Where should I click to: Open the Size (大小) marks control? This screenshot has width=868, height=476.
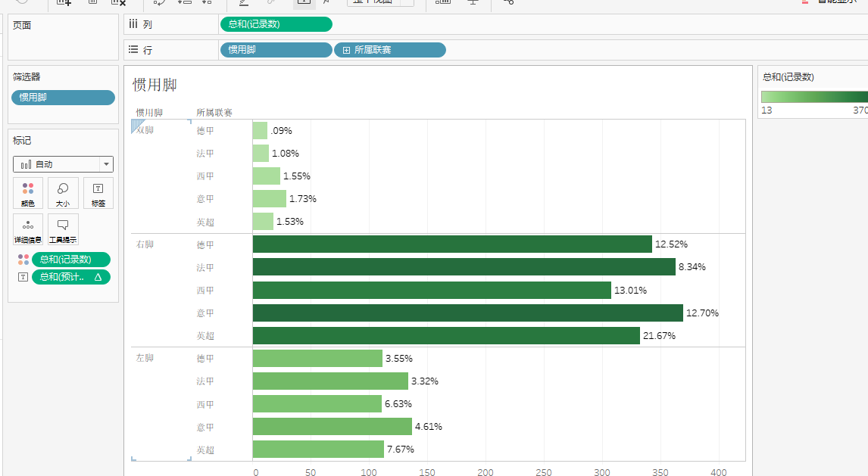coord(63,193)
